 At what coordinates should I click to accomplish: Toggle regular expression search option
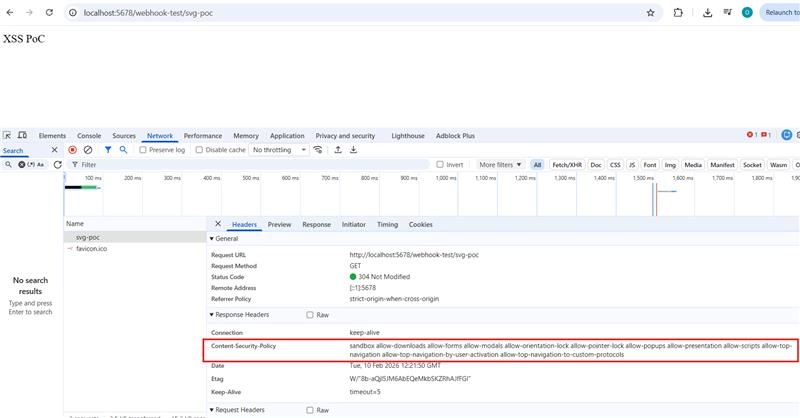click(31, 164)
